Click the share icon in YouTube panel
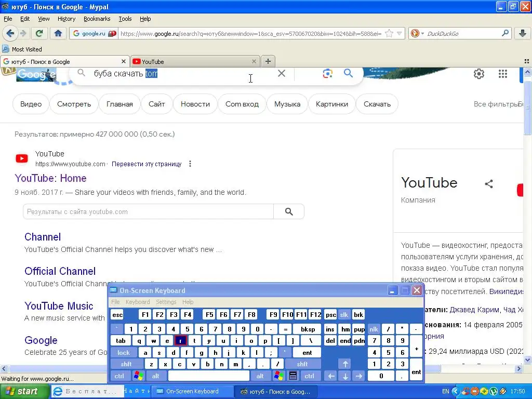532x399 pixels. (x=488, y=184)
